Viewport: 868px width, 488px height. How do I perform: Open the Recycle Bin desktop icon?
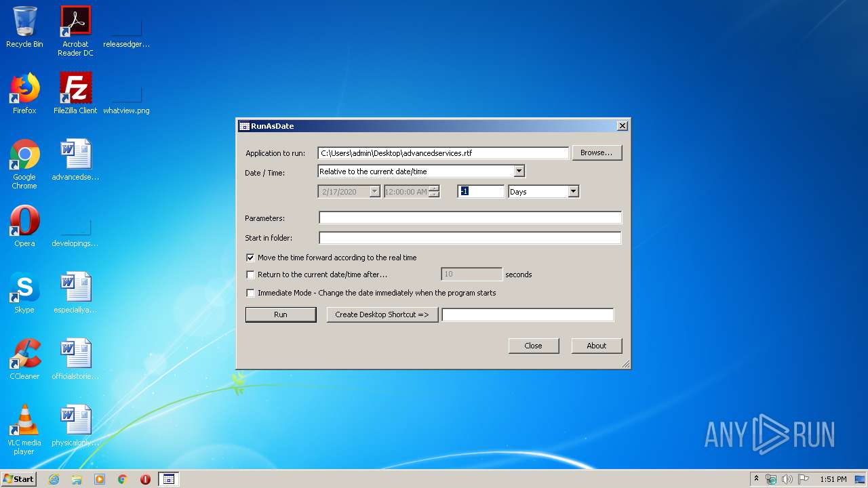click(x=24, y=27)
